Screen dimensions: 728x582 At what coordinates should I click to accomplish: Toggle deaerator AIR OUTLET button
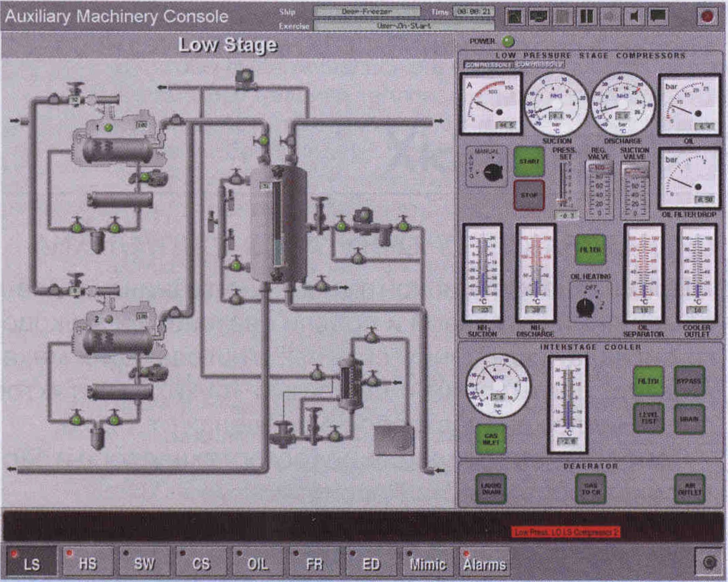click(690, 489)
